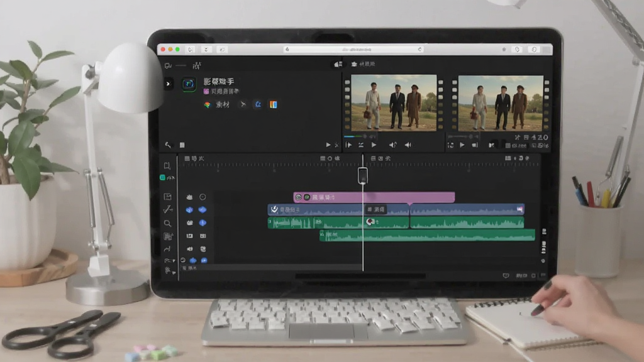Viewport: 644px width, 362px height.
Task: Open the dropdown arrow on bottom toolbar tool
Action: tap(174, 272)
